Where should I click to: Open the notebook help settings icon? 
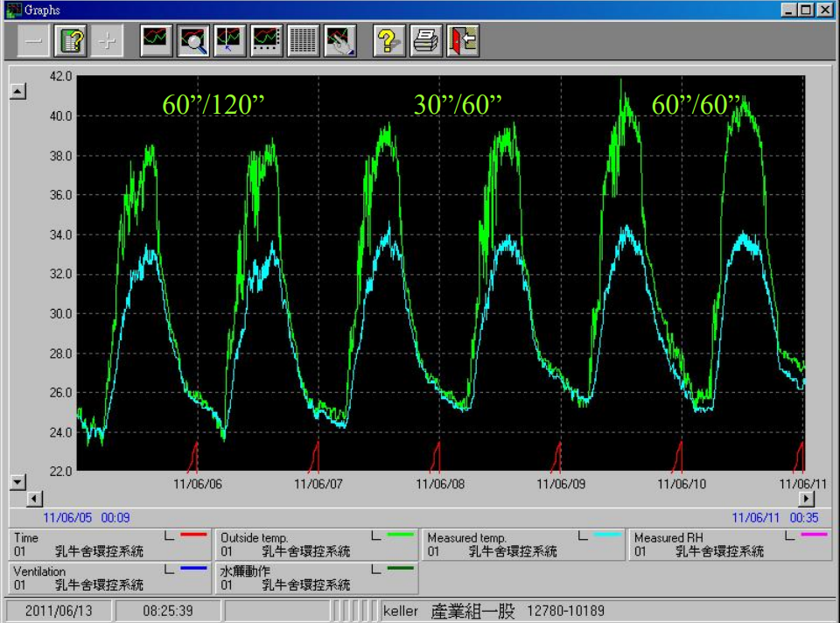point(70,40)
